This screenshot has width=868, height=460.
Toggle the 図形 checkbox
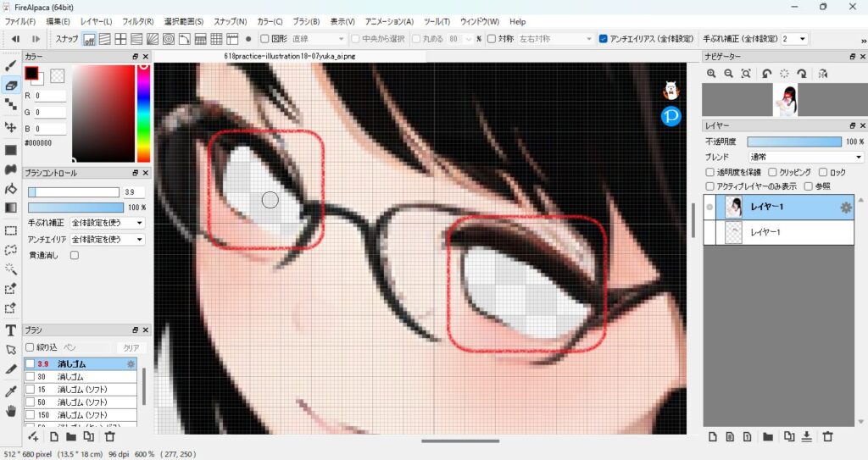(x=264, y=39)
